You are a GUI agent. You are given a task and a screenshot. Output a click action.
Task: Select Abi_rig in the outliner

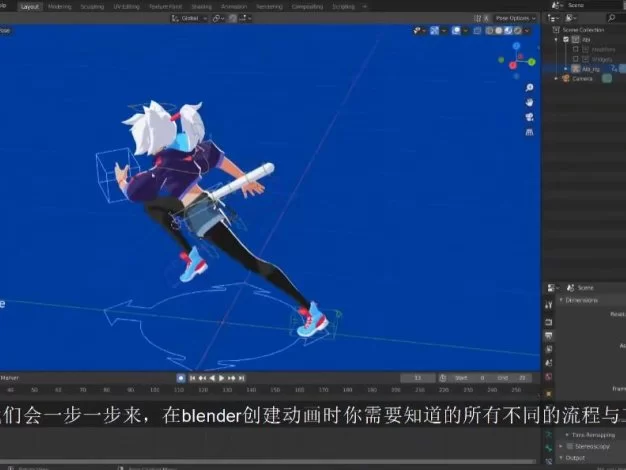pyautogui.click(x=590, y=68)
